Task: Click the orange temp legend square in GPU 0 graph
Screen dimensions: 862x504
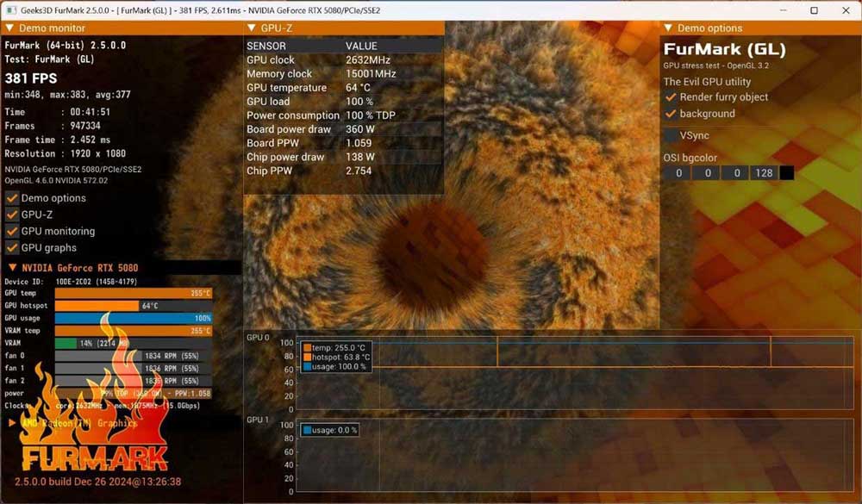Action: (x=307, y=348)
